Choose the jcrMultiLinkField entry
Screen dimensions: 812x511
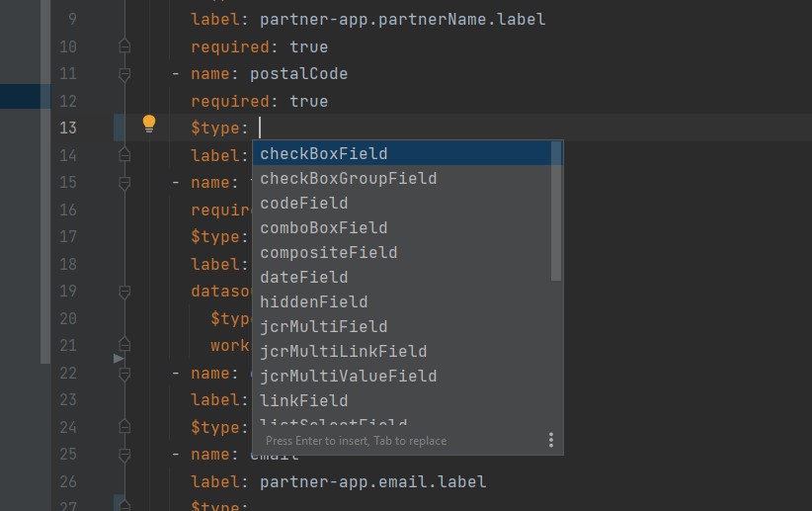pos(344,352)
